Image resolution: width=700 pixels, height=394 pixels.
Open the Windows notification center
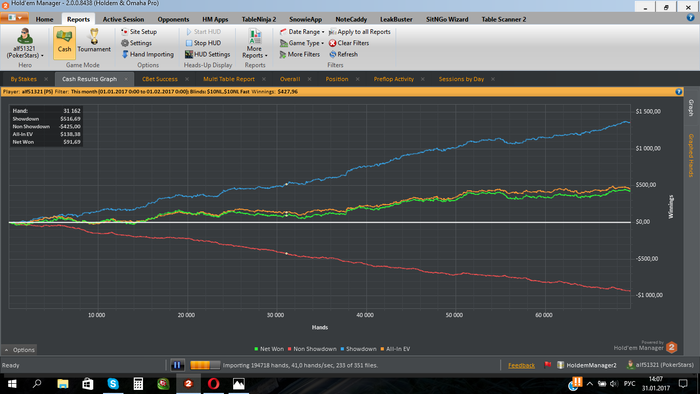click(x=683, y=384)
